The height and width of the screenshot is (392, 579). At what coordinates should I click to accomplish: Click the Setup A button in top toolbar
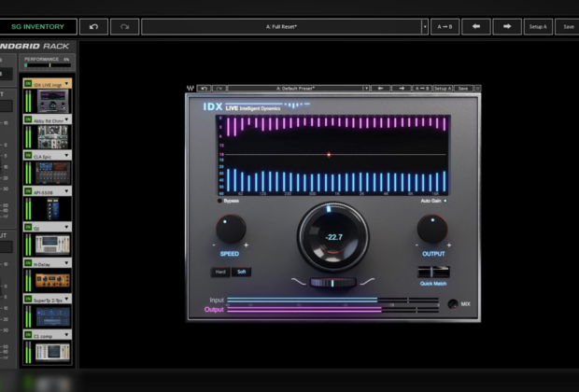(537, 27)
